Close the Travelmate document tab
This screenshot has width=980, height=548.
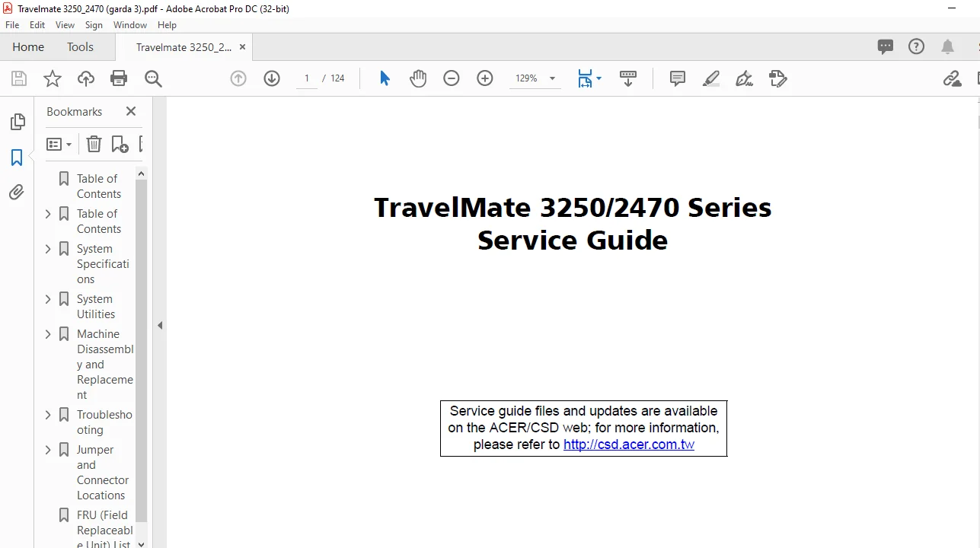[243, 46]
